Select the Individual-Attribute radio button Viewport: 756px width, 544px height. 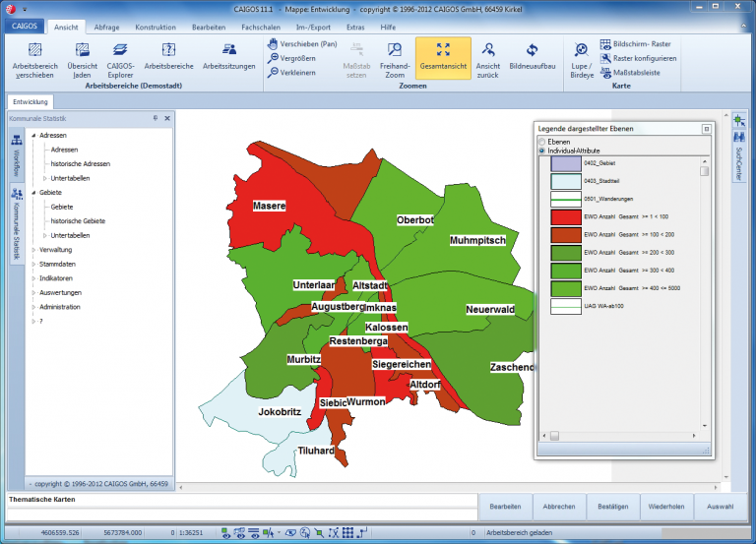[x=540, y=151]
